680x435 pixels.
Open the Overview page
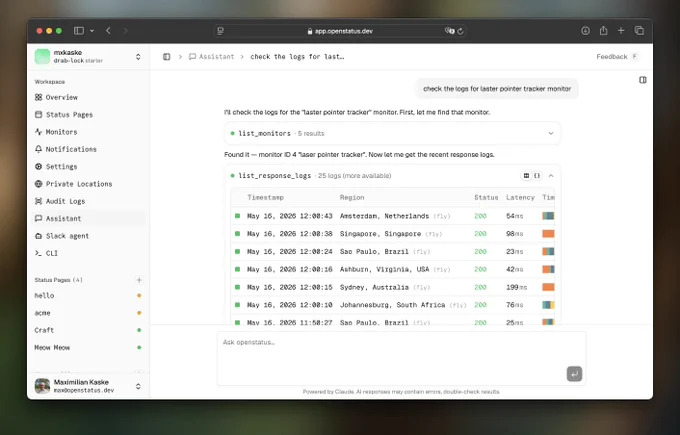pyautogui.click(x=88, y=97)
